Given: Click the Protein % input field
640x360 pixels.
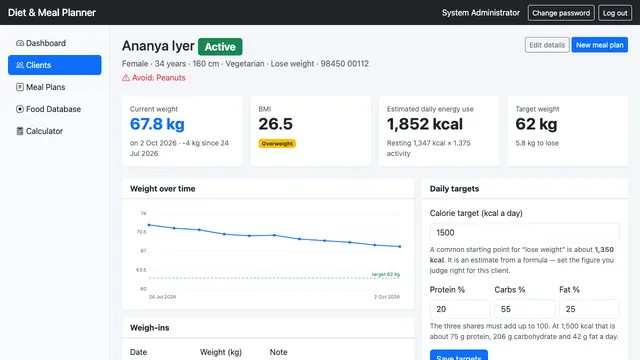Looking at the screenshot, I should point(460,309).
